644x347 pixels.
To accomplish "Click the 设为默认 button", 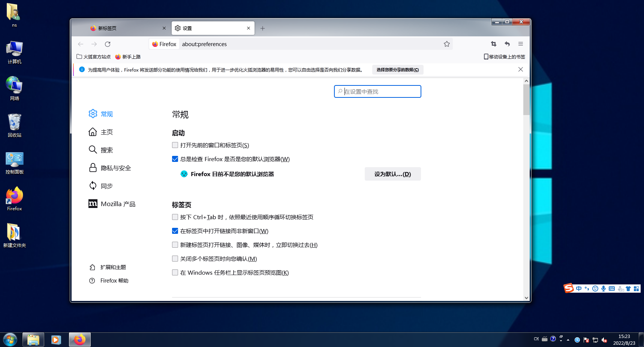I will (392, 174).
